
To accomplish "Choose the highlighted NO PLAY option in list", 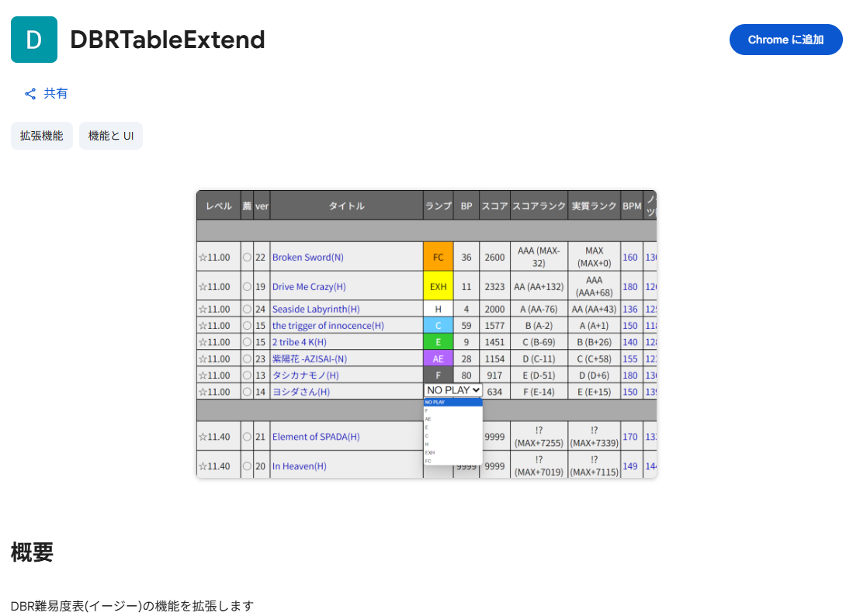I will pos(453,403).
